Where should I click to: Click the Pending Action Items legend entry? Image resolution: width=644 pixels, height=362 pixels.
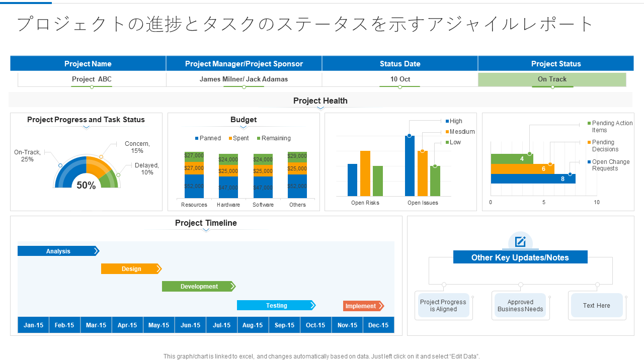tap(610, 127)
